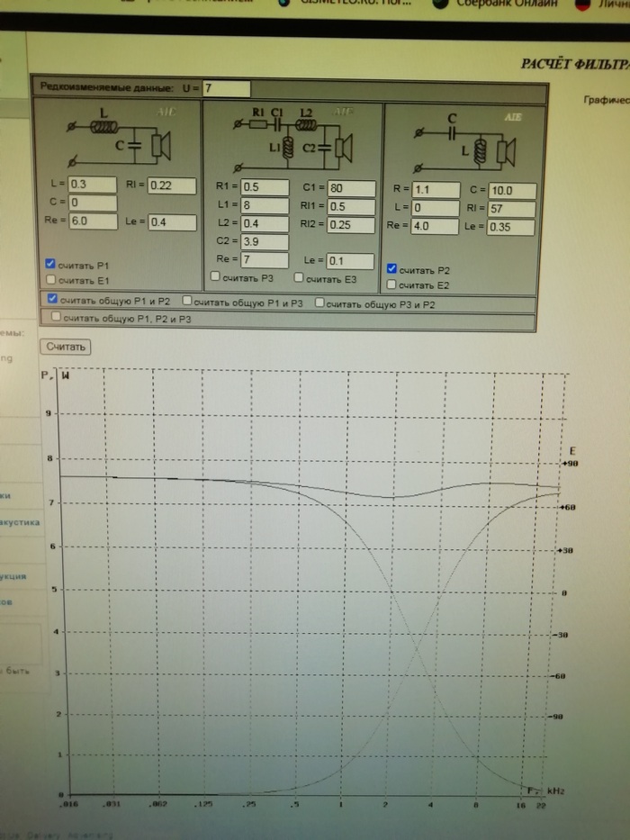Viewport: 630px width, 840px height.
Task: Enable the считать E2 checkbox
Action: pos(391,284)
